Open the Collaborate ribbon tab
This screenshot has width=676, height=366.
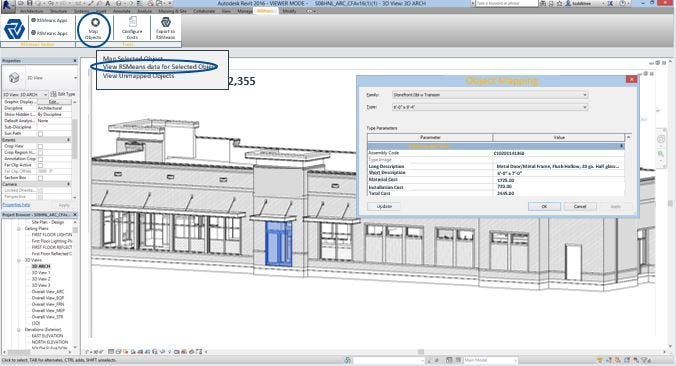click(x=204, y=11)
